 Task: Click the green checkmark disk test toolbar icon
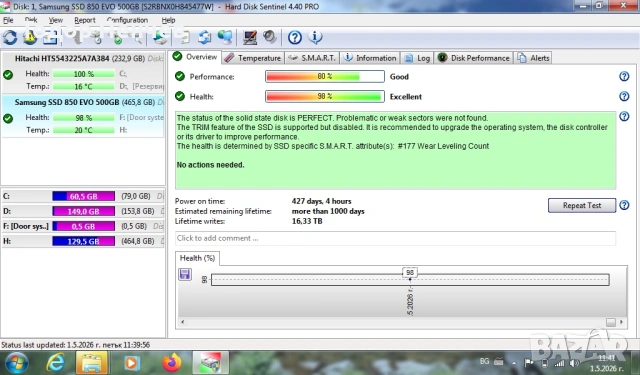click(x=118, y=38)
